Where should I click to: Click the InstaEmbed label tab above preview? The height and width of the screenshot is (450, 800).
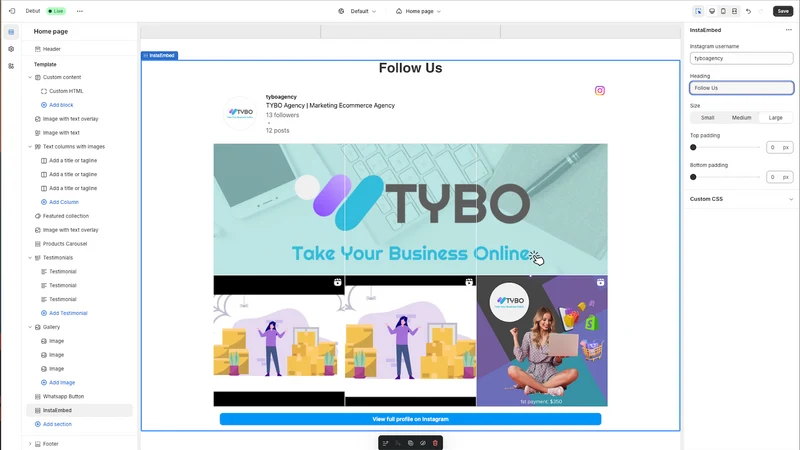pos(160,55)
